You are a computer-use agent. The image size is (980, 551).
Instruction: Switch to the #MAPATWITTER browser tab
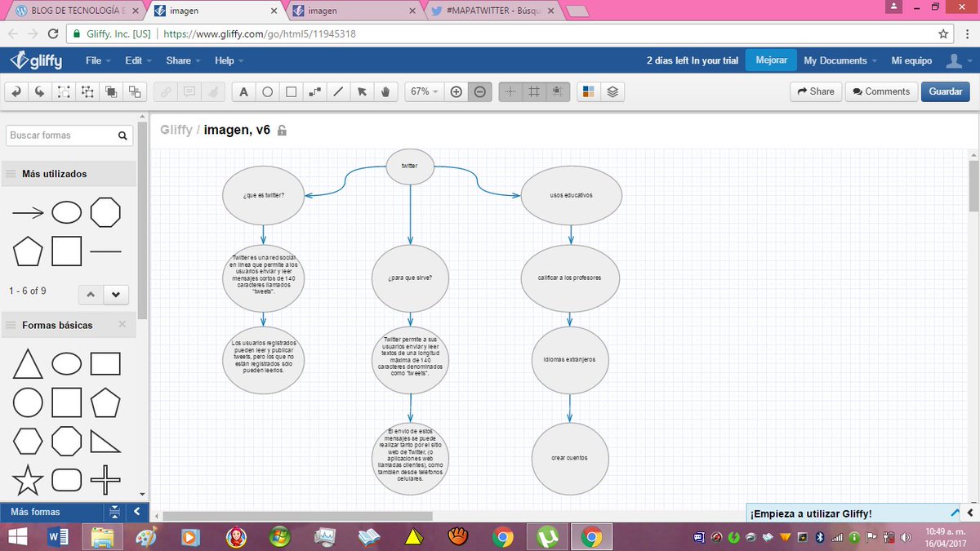click(492, 11)
